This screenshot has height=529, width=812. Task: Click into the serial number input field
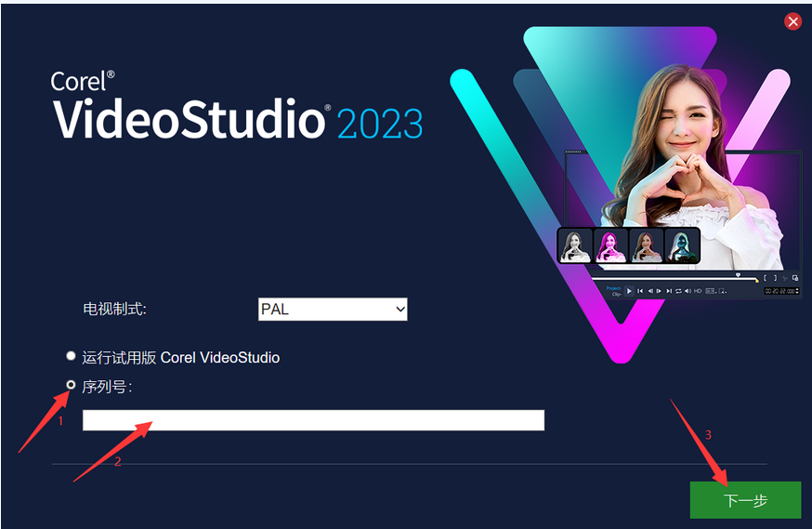point(313,420)
